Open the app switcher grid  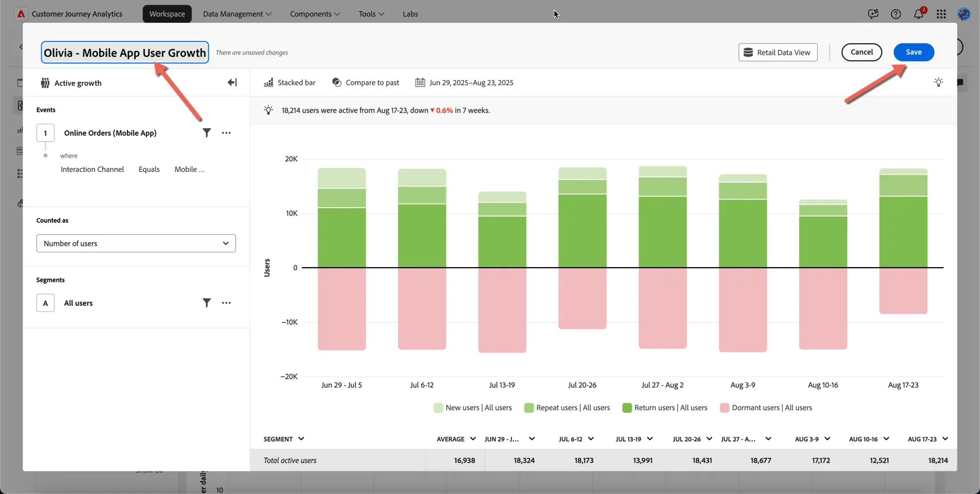tap(941, 14)
